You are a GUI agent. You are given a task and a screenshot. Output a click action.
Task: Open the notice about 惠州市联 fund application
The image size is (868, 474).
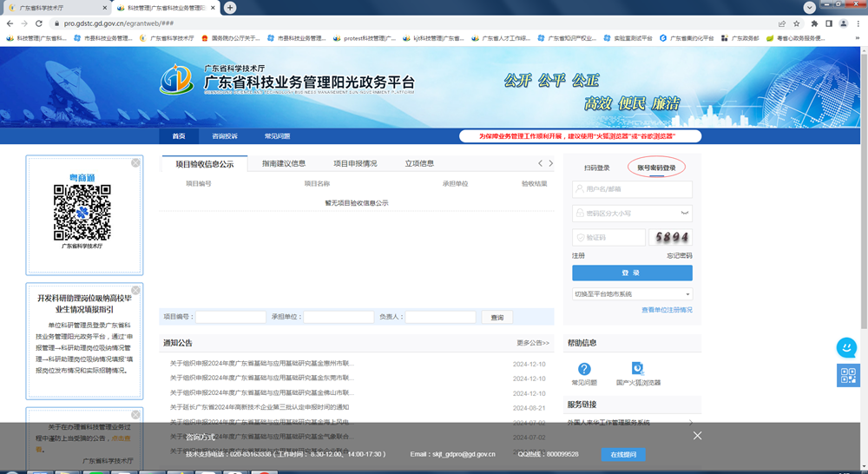pyautogui.click(x=262, y=364)
